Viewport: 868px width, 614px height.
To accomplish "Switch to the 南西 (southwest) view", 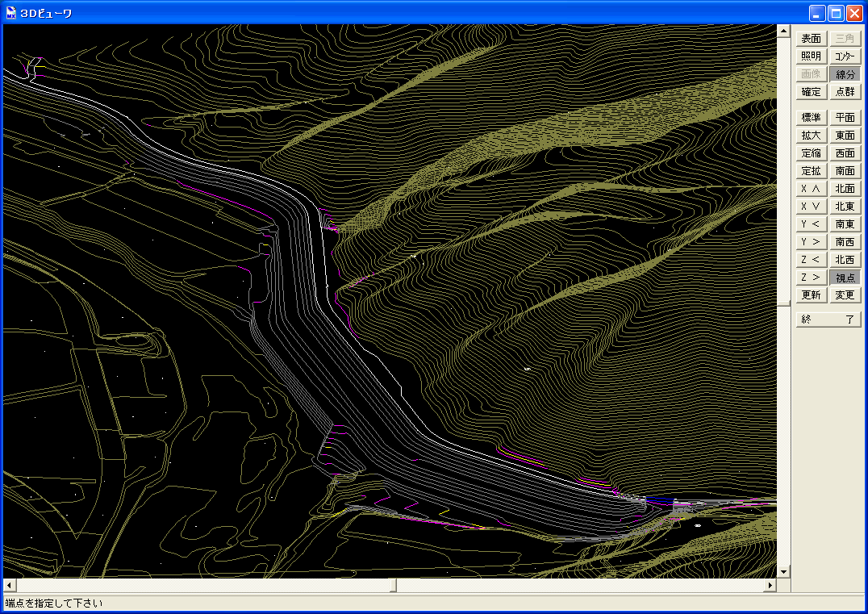I will [845, 241].
